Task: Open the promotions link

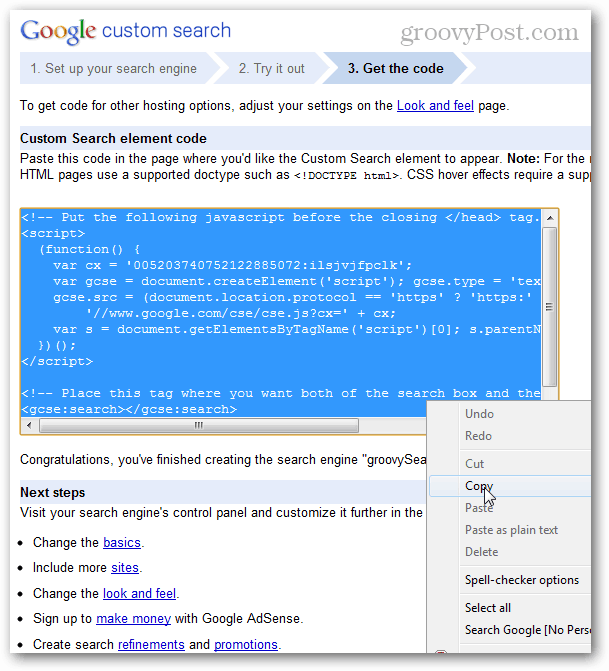Action: [246, 644]
